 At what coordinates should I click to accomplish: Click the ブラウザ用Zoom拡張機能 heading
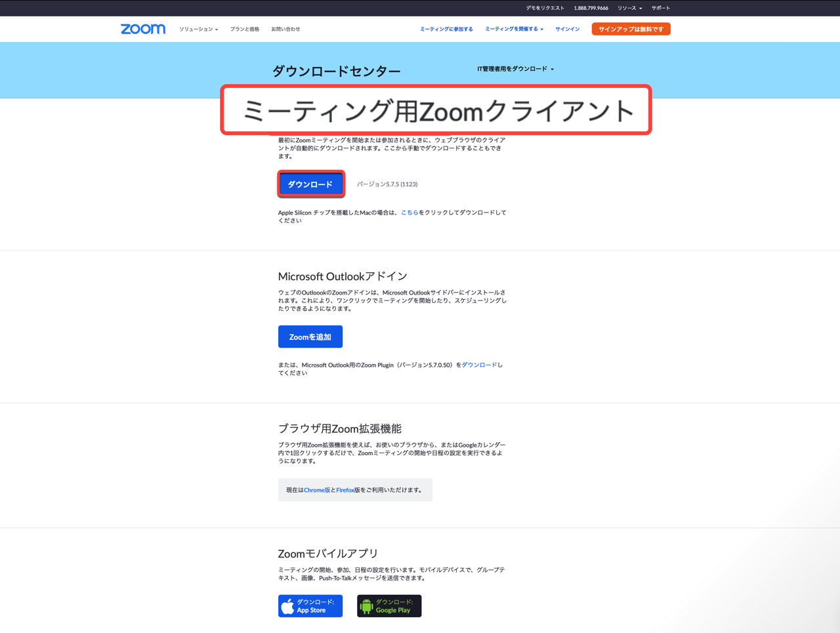340,428
